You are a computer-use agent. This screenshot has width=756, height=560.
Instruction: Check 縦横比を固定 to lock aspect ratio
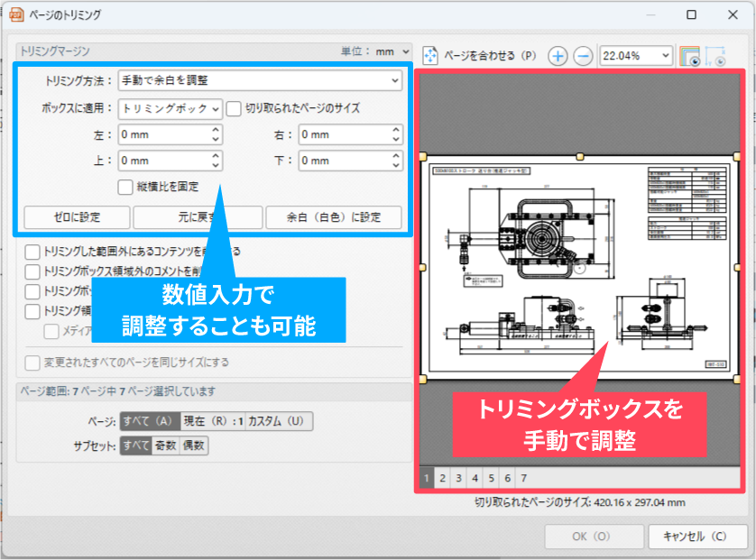(125, 187)
